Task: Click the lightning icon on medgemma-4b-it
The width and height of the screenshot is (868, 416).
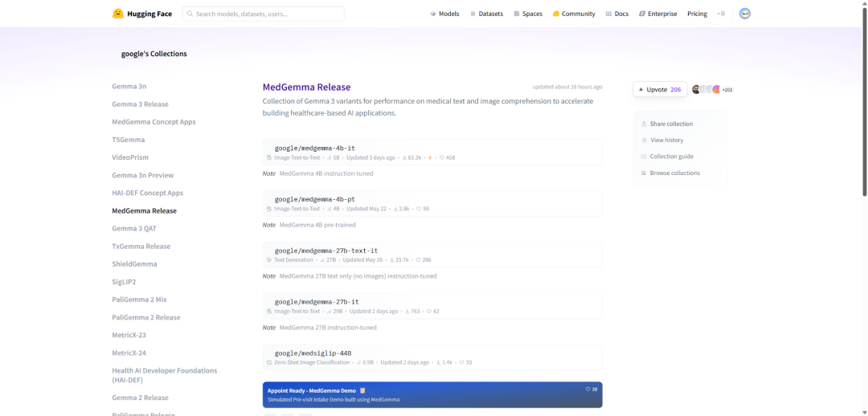Action: coord(430,157)
